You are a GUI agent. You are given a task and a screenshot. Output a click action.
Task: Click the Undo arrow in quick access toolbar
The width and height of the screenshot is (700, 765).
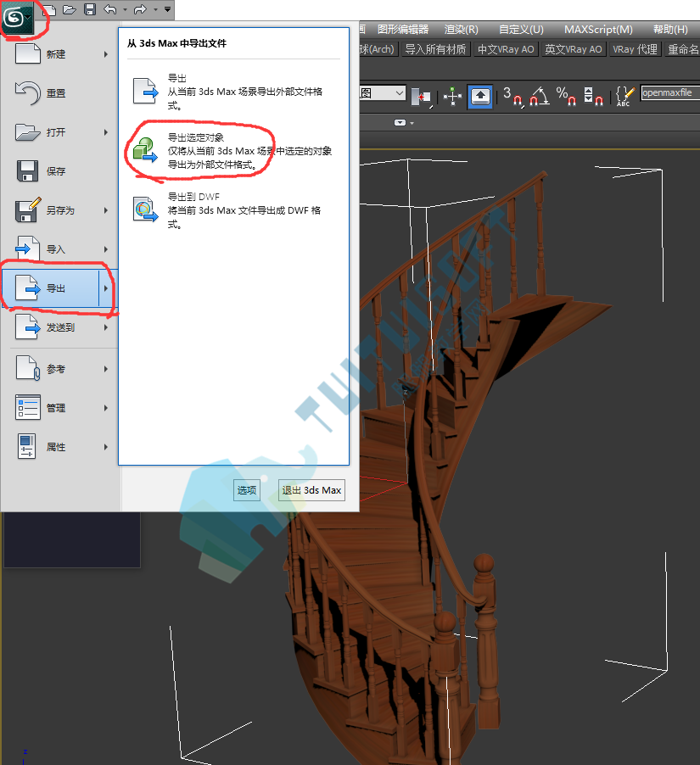coord(110,9)
